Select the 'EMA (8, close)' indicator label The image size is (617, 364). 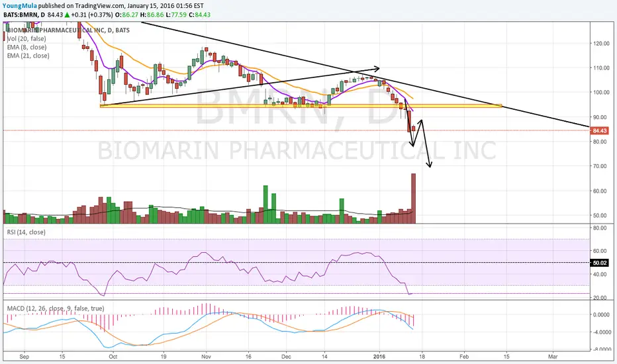tap(28, 47)
